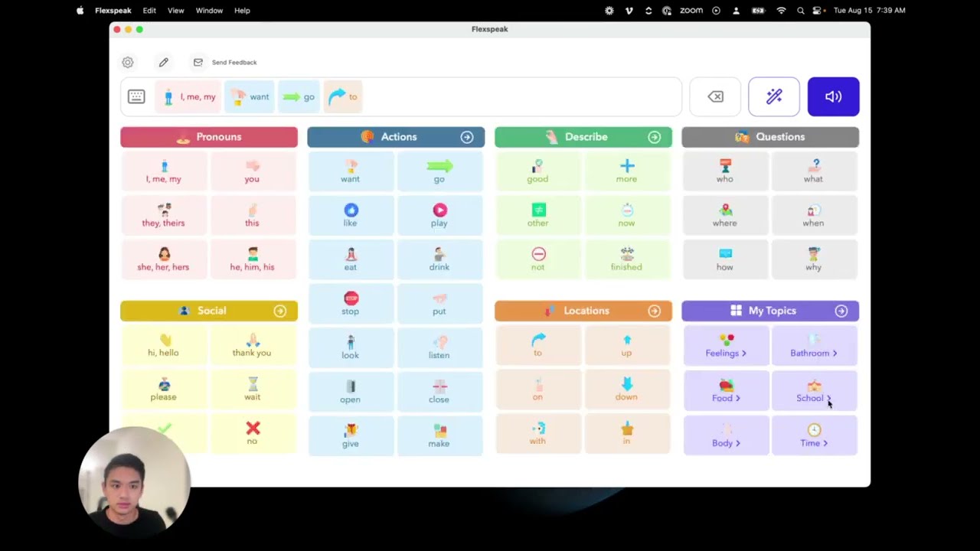The width and height of the screenshot is (980, 551).
Task: Open the keyboard input icon
Action: [136, 96]
